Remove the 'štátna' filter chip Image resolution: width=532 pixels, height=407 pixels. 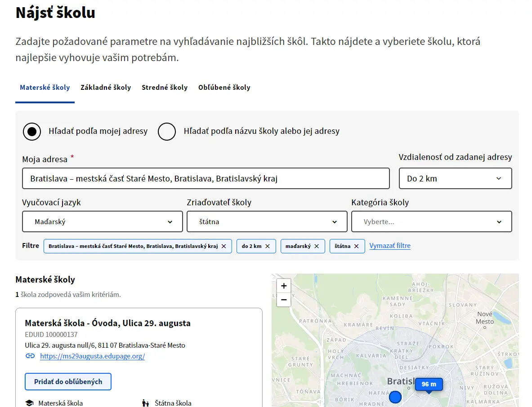click(356, 246)
